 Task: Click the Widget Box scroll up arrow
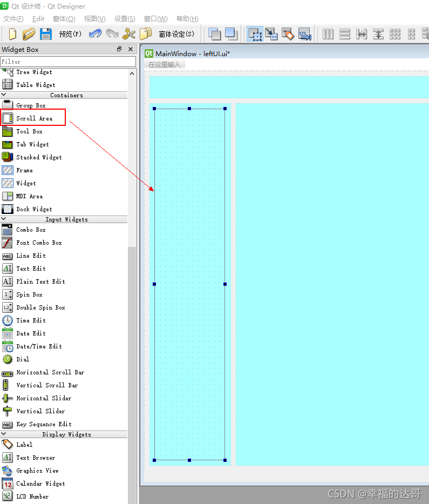point(132,73)
